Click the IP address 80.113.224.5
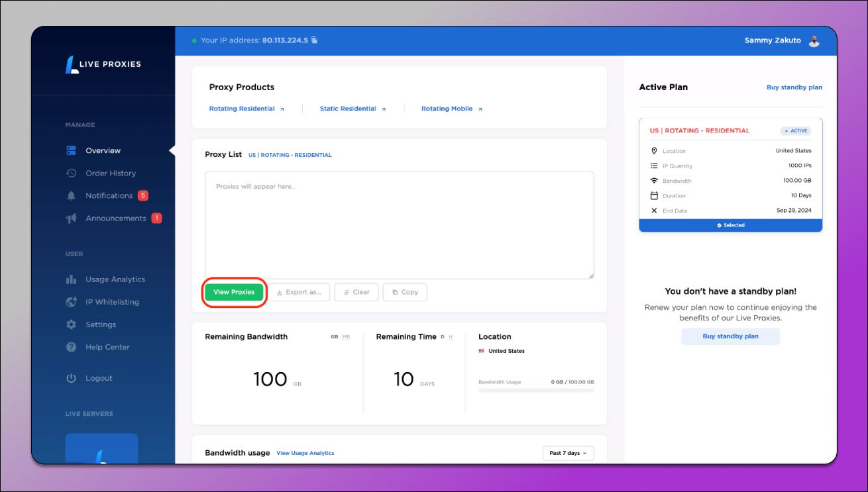The image size is (868, 492). [285, 40]
